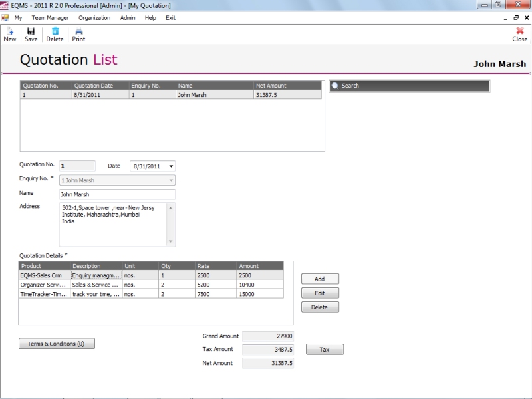The height and width of the screenshot is (399, 532).
Task: Click the Save floppy disk icon
Action: point(31,31)
